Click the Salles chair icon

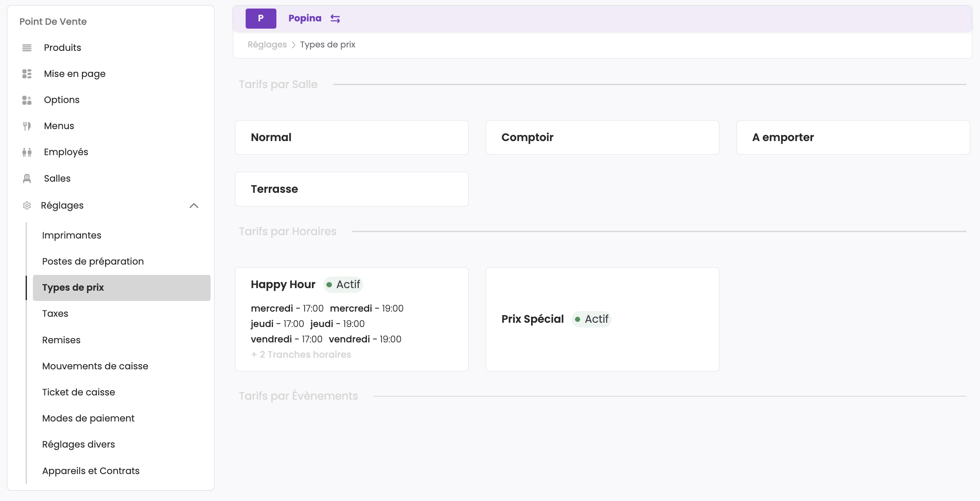pos(27,179)
